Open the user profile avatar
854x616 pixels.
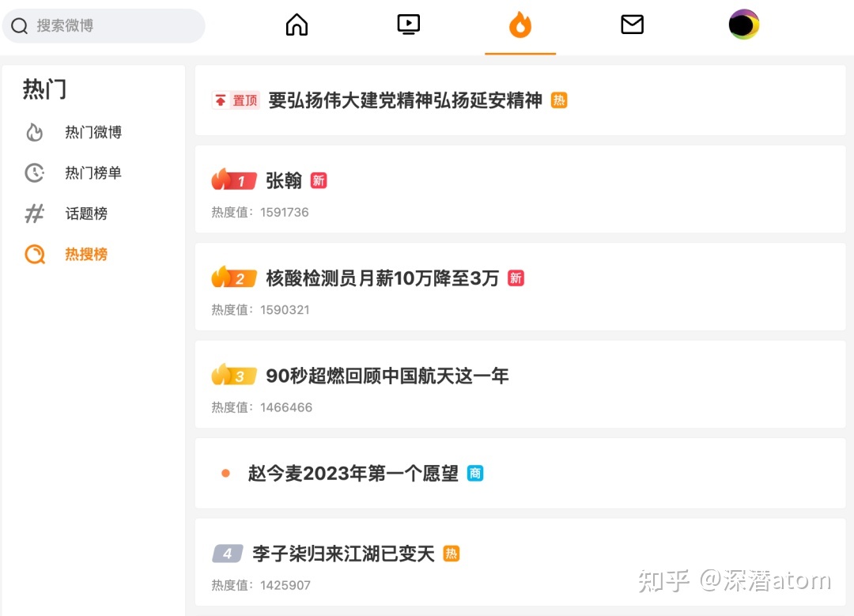[x=744, y=25]
